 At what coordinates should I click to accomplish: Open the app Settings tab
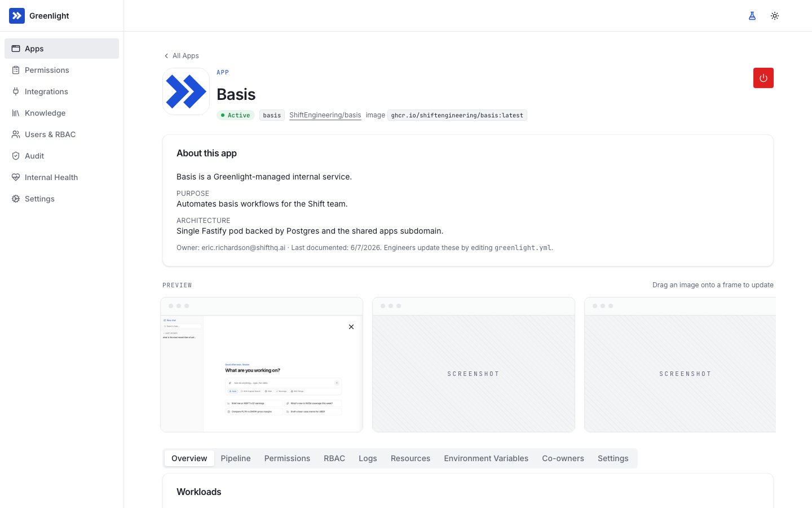613,458
